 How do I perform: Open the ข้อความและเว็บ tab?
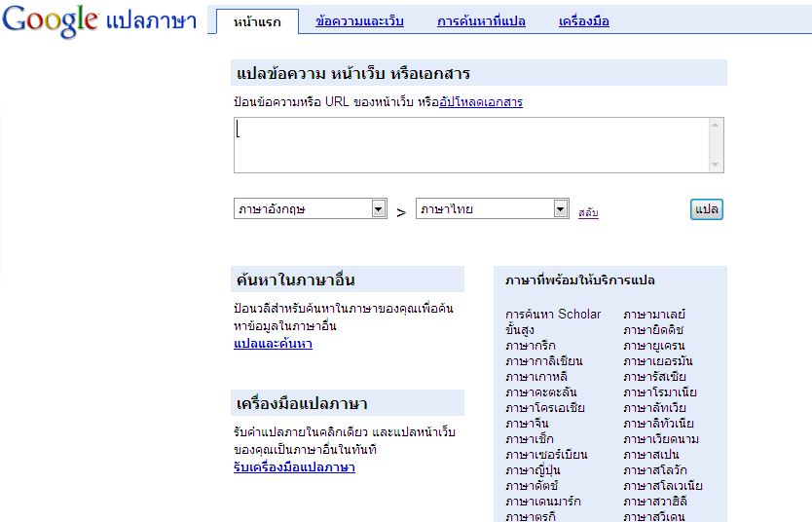[x=359, y=21]
